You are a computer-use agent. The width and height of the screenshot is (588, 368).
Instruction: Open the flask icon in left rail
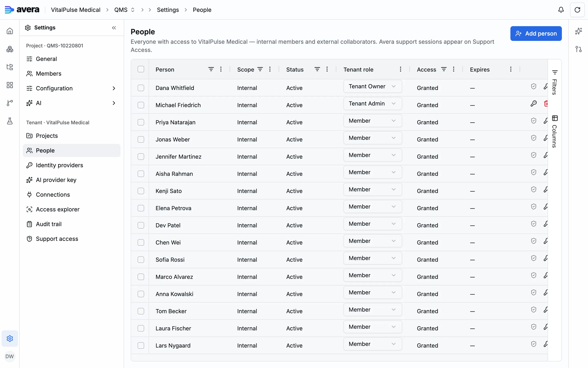[10, 121]
